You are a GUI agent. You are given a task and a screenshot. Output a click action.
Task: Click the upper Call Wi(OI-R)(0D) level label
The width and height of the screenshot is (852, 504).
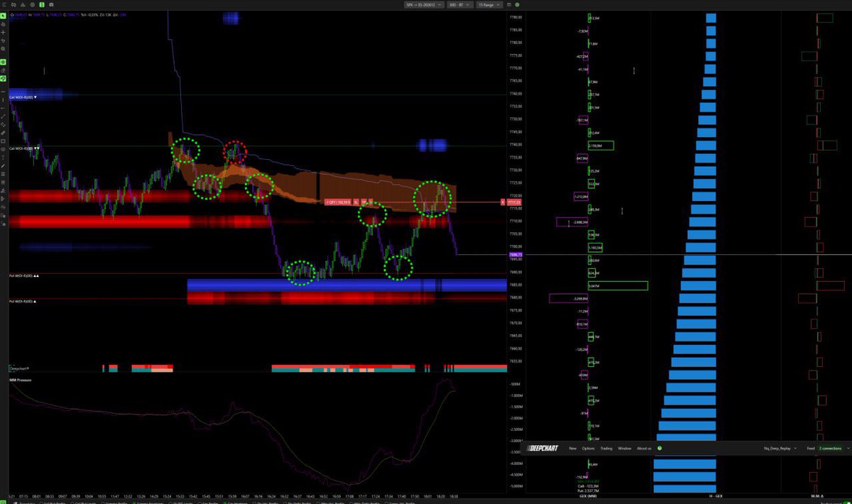click(23, 97)
